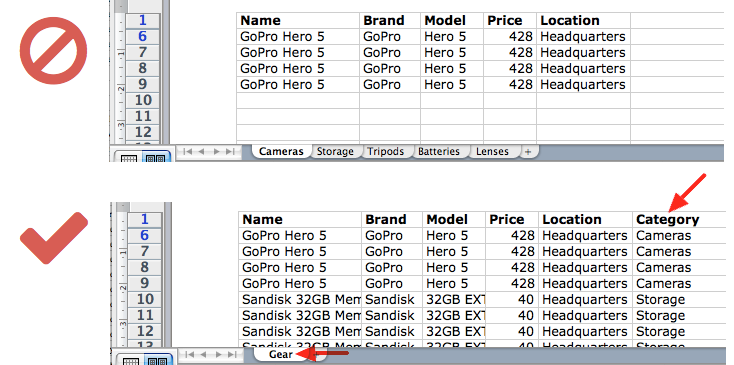This screenshot has height=365, width=734.
Task: Jump to first sheet arrow, upper spreadsheet
Action: click(x=188, y=151)
